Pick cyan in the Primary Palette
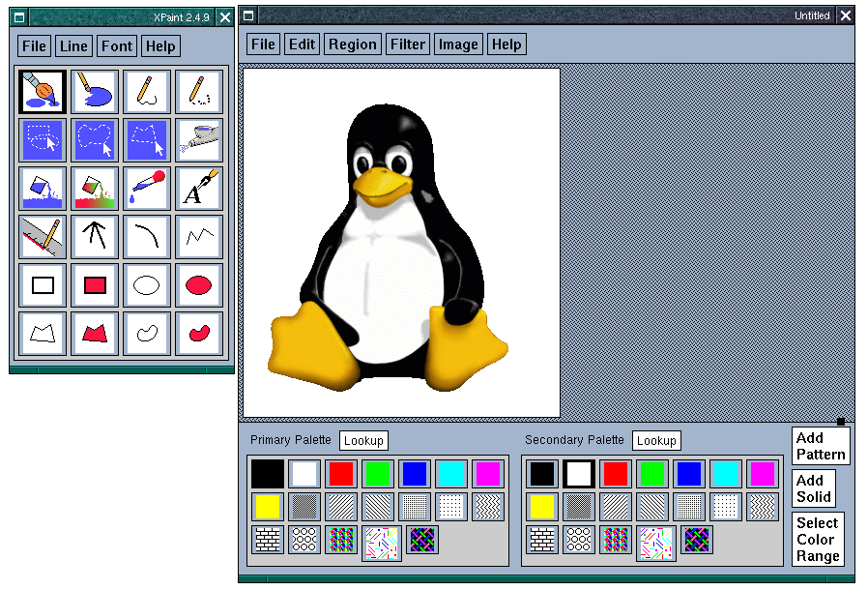 click(451, 474)
